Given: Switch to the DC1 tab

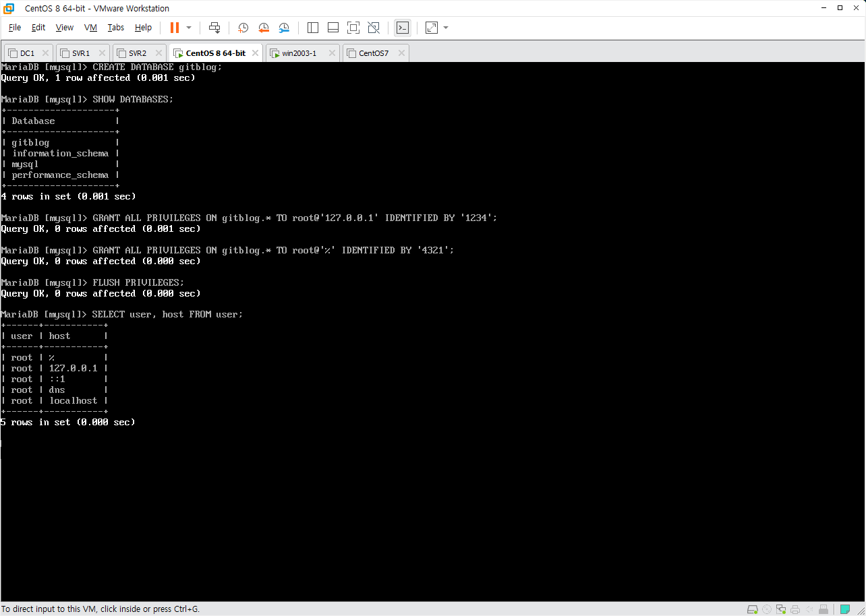Looking at the screenshot, I should pos(27,53).
